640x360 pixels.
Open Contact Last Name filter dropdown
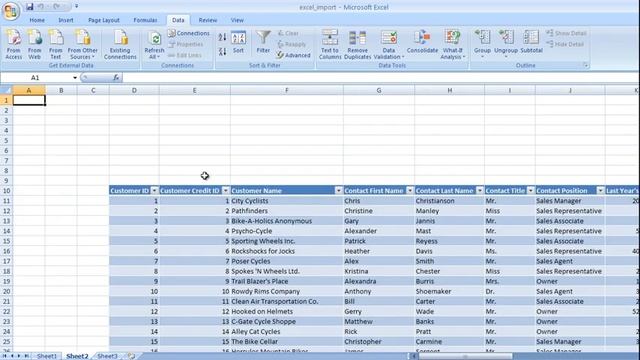click(x=480, y=191)
